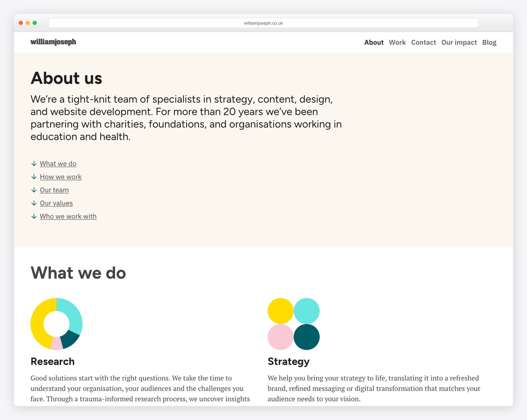The width and height of the screenshot is (527, 420).
Task: Jump to the Our team link
Action: (x=54, y=190)
